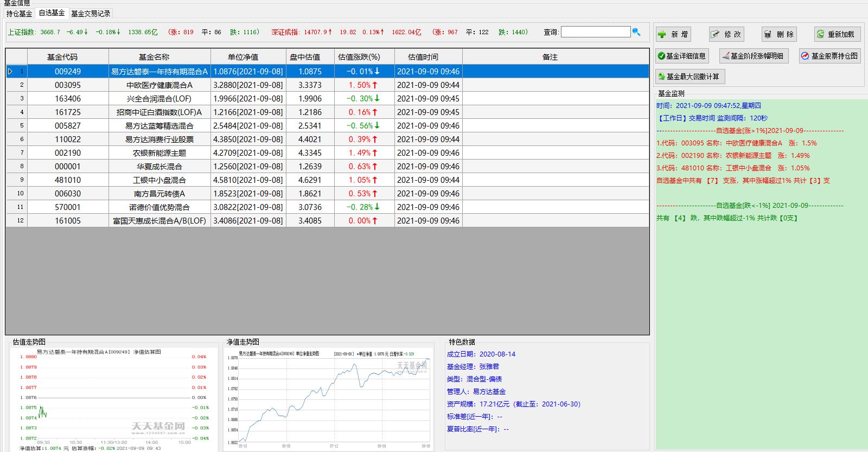Sort by 估值涨跌(%) column header

[x=359, y=56]
